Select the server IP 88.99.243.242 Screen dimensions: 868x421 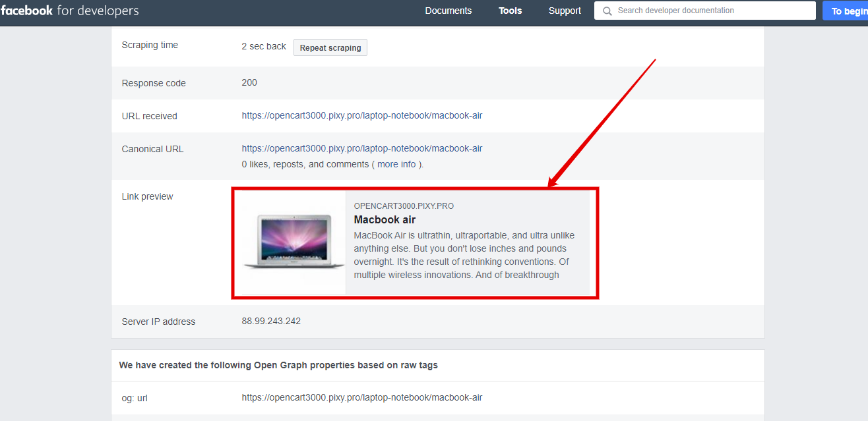click(271, 321)
